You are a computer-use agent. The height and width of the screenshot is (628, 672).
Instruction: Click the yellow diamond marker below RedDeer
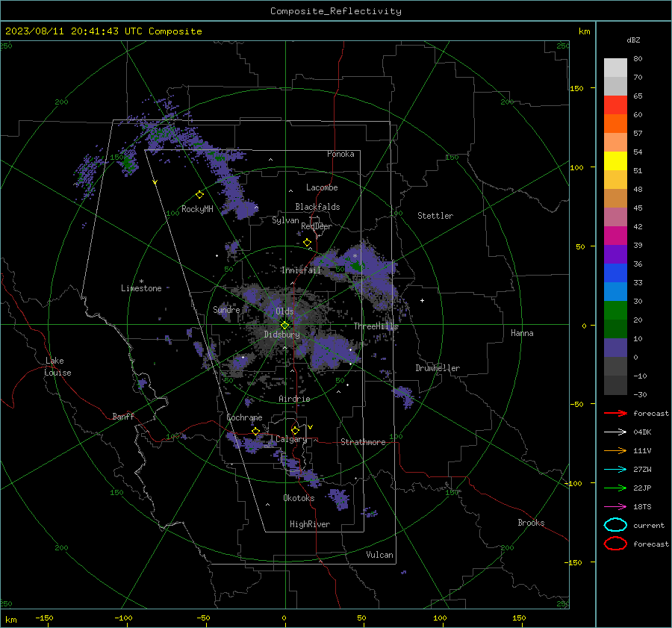tap(307, 243)
